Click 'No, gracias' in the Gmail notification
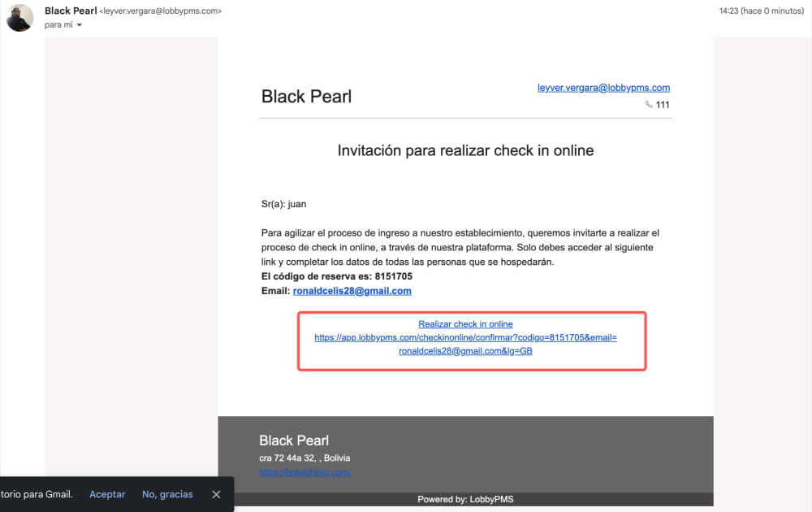 coord(167,494)
